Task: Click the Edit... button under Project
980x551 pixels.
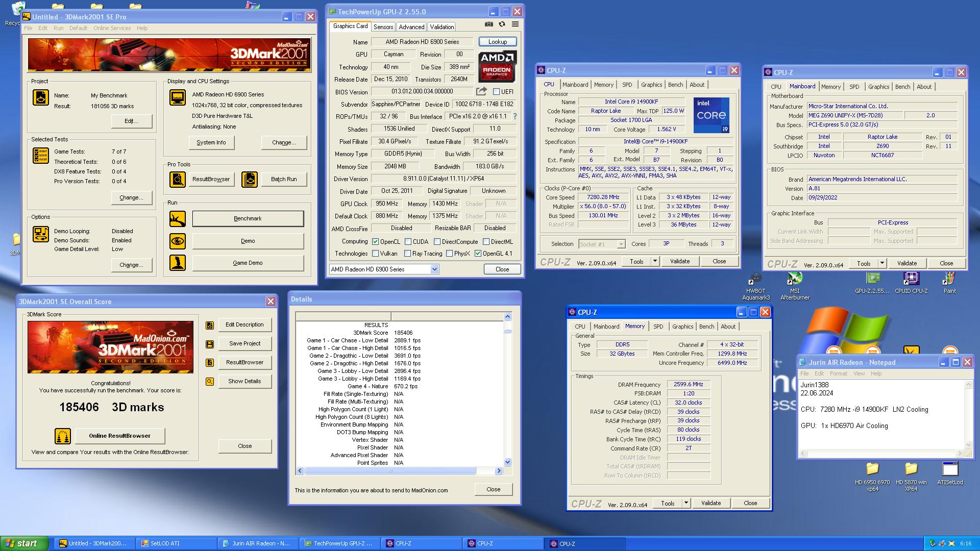Action: pos(132,121)
